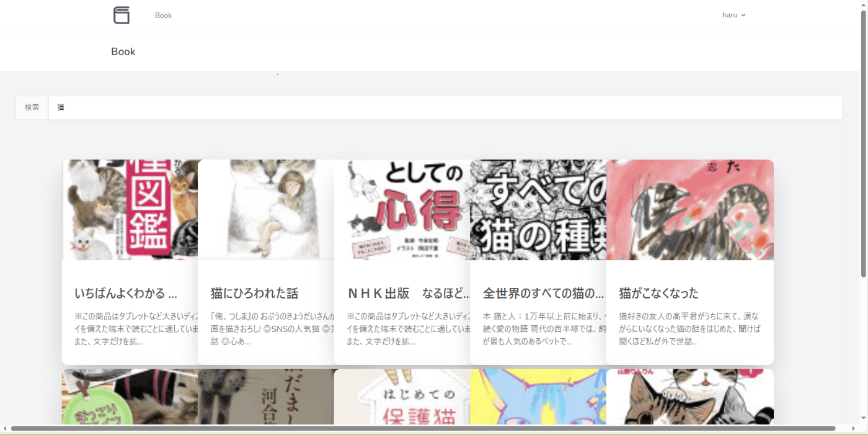Click description text starting 猫好きの友人の高平君

pyautogui.click(x=689, y=329)
